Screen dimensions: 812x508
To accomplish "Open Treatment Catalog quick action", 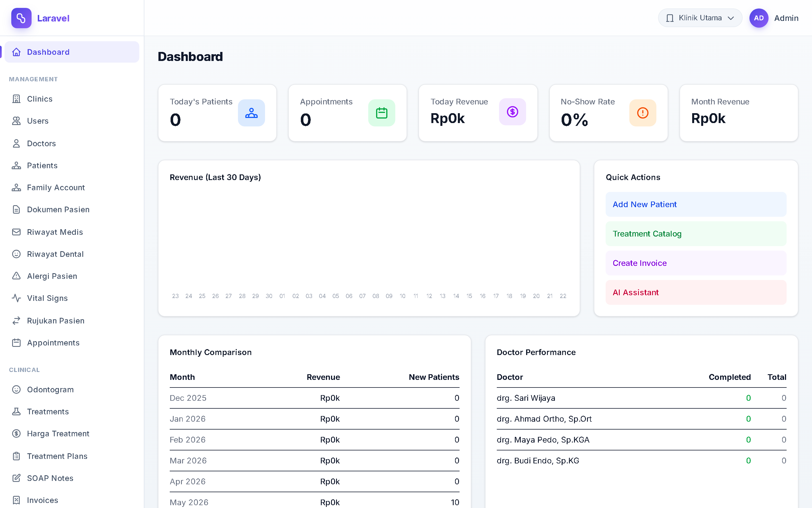I will (696, 234).
